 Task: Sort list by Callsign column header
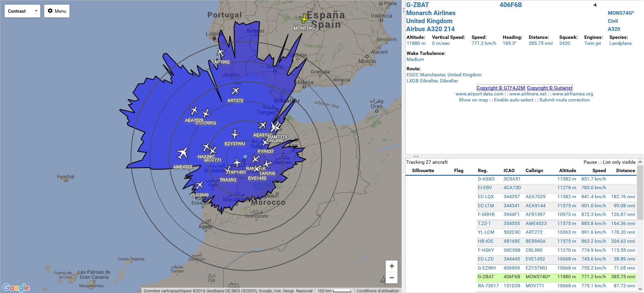click(534, 170)
